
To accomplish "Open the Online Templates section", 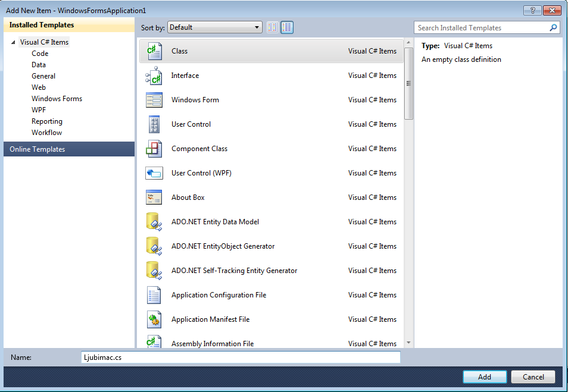I will 69,149.
